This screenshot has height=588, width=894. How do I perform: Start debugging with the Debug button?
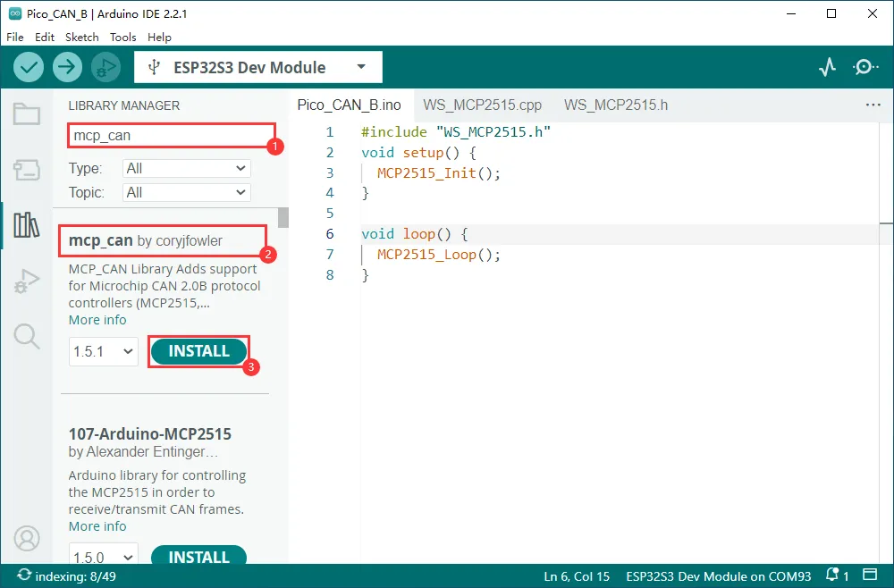tap(106, 67)
